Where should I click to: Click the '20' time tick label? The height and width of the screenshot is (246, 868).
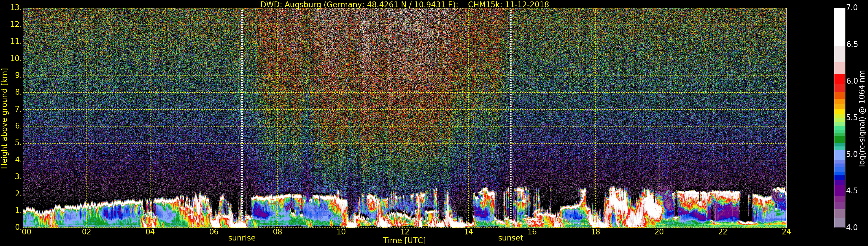tap(659, 232)
